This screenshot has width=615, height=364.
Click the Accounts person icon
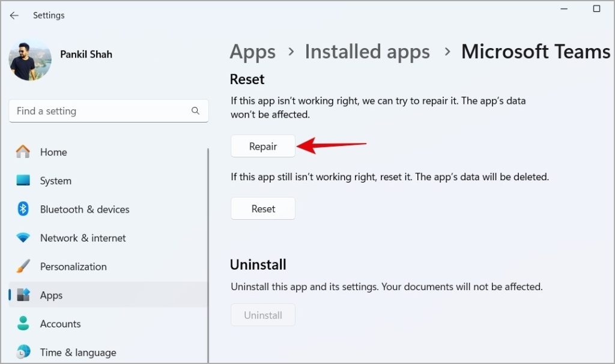tap(23, 324)
